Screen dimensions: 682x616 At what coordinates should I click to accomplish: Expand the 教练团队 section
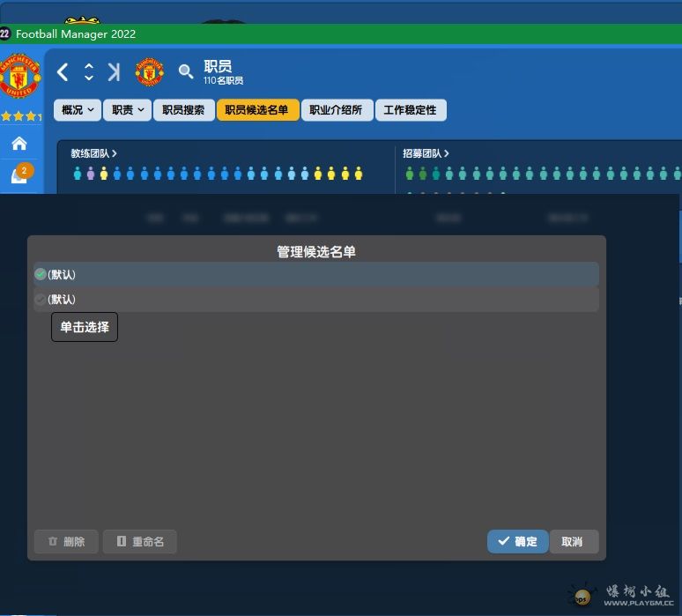click(x=93, y=153)
